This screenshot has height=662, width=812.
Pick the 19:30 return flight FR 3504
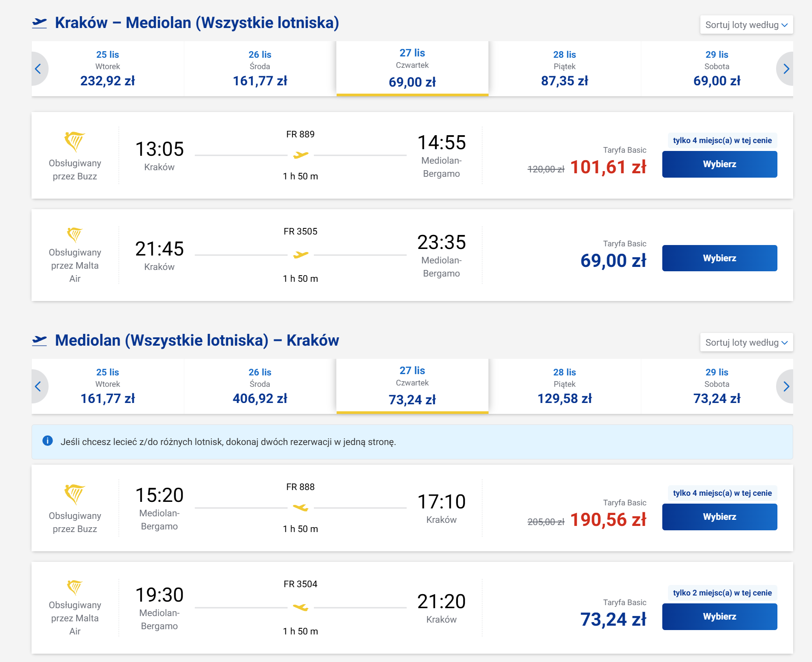(719, 616)
